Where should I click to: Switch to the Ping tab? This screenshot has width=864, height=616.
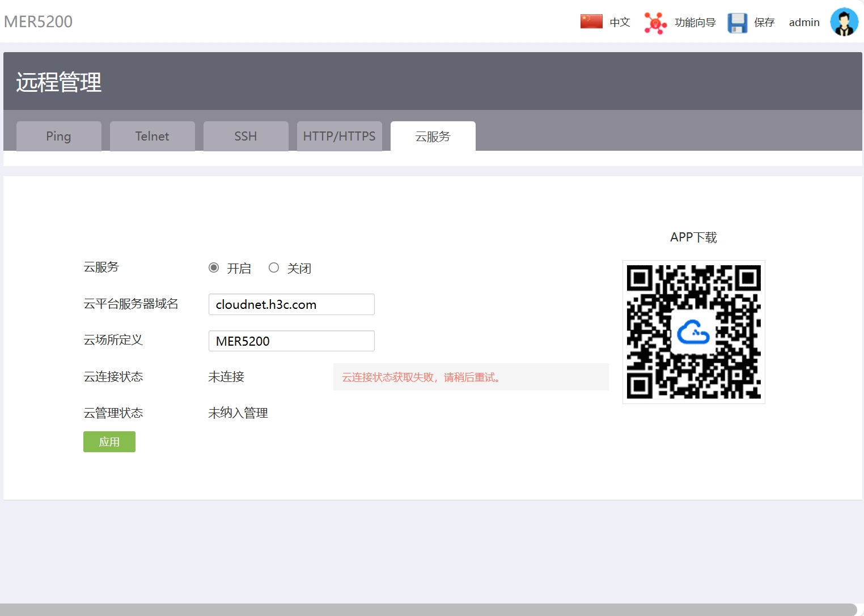coord(59,136)
